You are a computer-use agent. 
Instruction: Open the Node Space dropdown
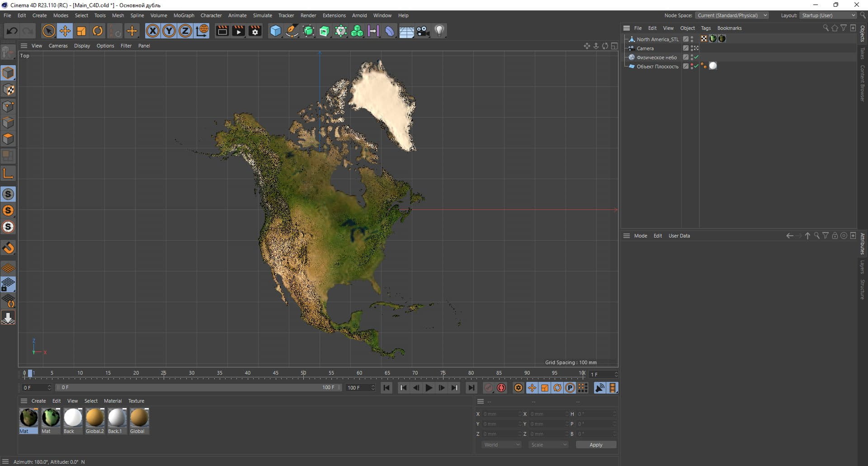click(x=732, y=15)
